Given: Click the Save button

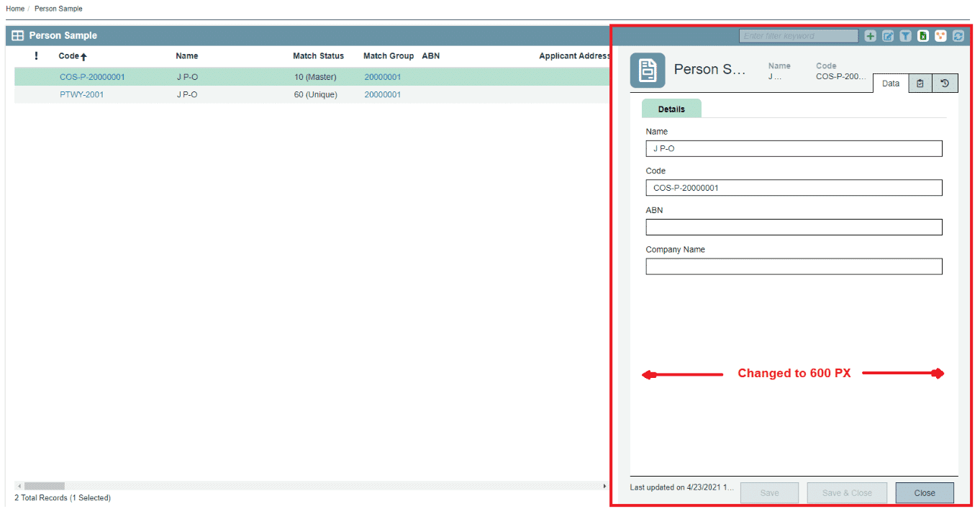Looking at the screenshot, I should click(769, 493).
